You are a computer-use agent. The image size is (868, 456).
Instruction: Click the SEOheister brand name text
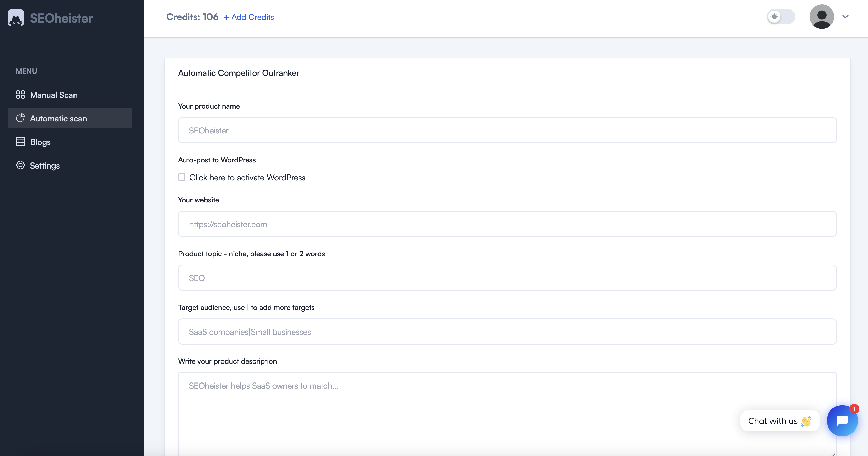tap(61, 18)
